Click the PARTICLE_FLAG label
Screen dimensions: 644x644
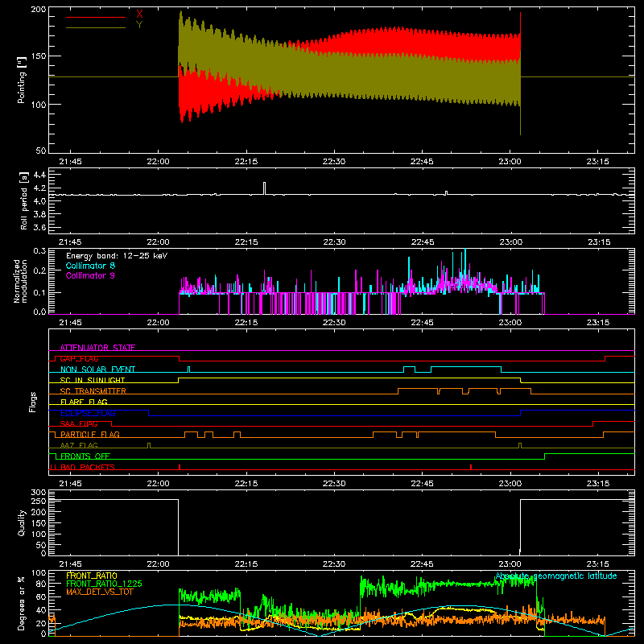pos(90,434)
